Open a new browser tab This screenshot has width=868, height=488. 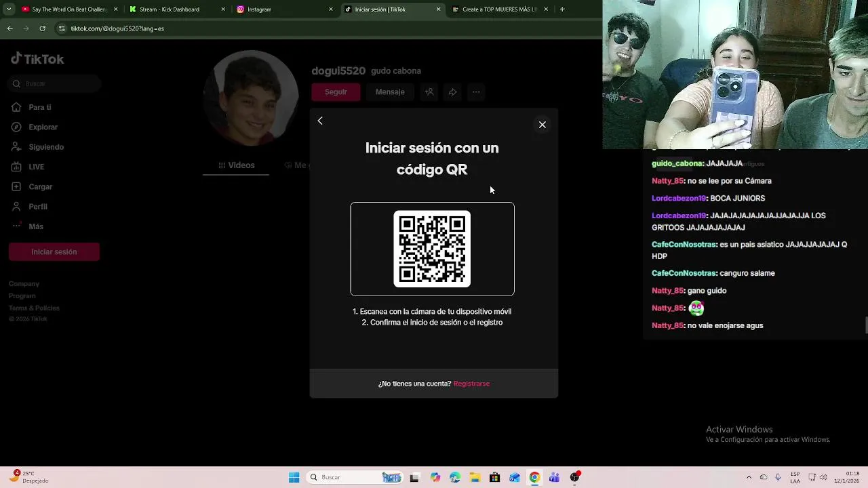[562, 9]
